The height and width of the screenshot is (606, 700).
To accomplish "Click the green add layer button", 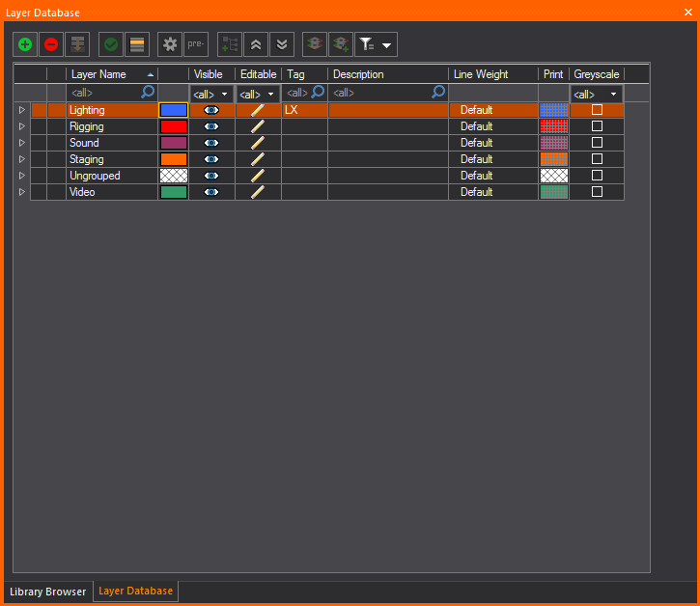I will tap(25, 44).
